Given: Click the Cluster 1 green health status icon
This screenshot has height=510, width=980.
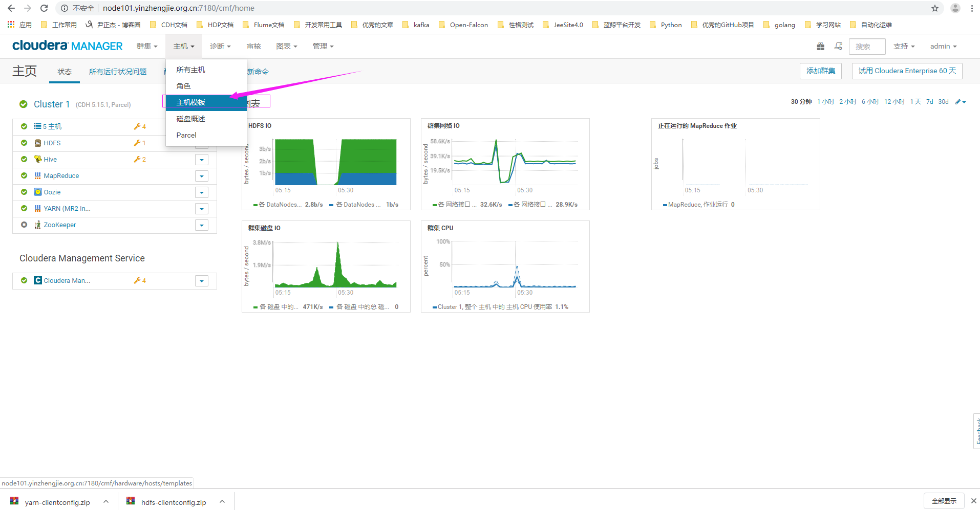Looking at the screenshot, I should pyautogui.click(x=24, y=104).
